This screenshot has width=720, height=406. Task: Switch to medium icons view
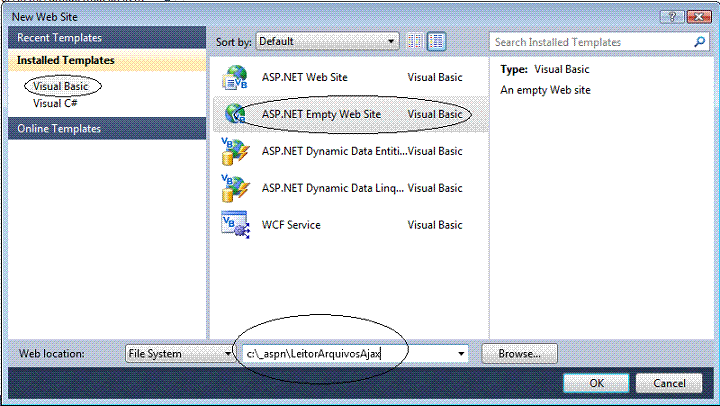[x=436, y=42]
